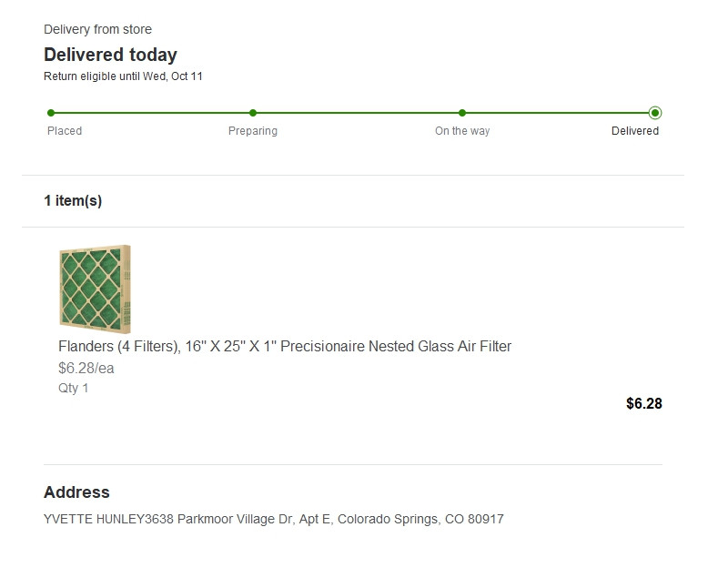Click the Parkmoor Village Dr delivery address
This screenshot has height=588, width=728.
(x=273, y=519)
